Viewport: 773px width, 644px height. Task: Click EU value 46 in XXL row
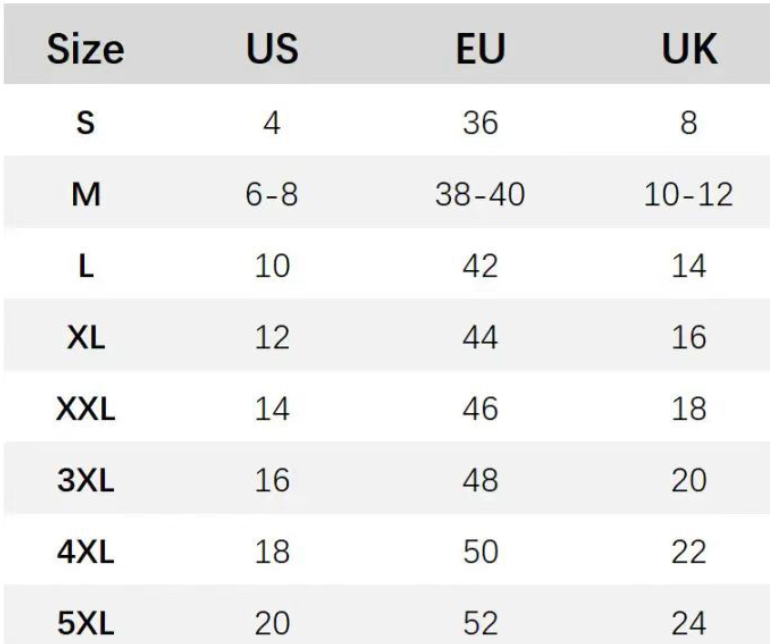pyautogui.click(x=480, y=409)
